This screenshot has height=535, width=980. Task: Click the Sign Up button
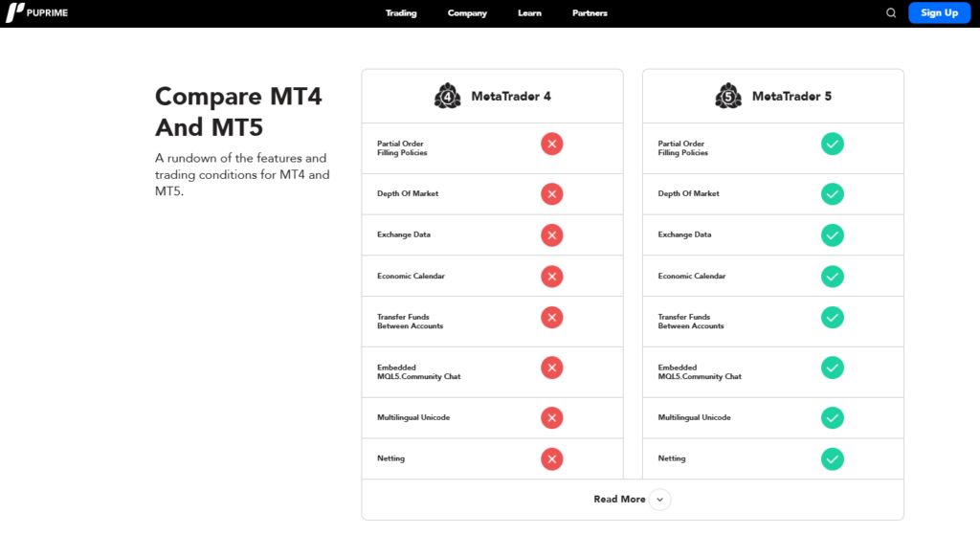(x=940, y=13)
